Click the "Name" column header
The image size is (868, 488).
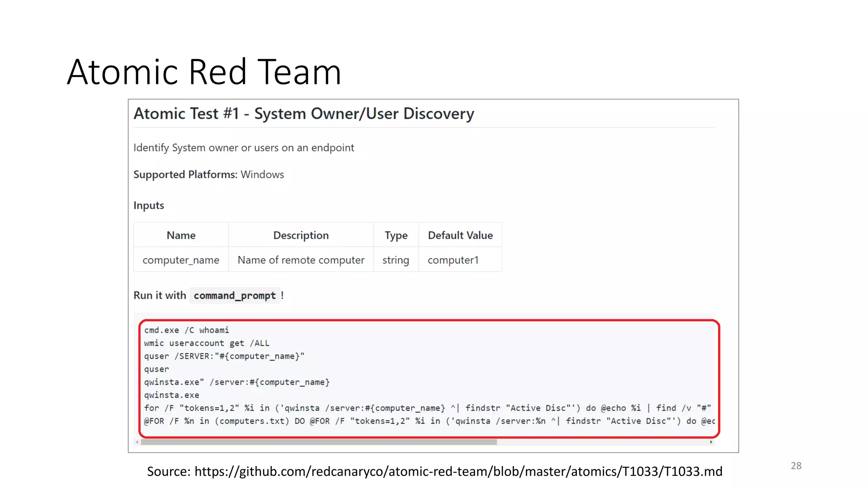pos(181,235)
